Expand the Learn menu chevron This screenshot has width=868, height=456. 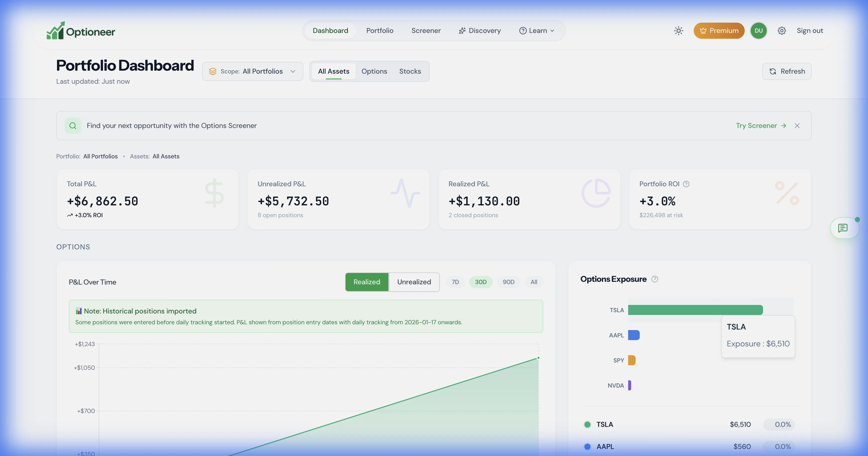(x=552, y=31)
